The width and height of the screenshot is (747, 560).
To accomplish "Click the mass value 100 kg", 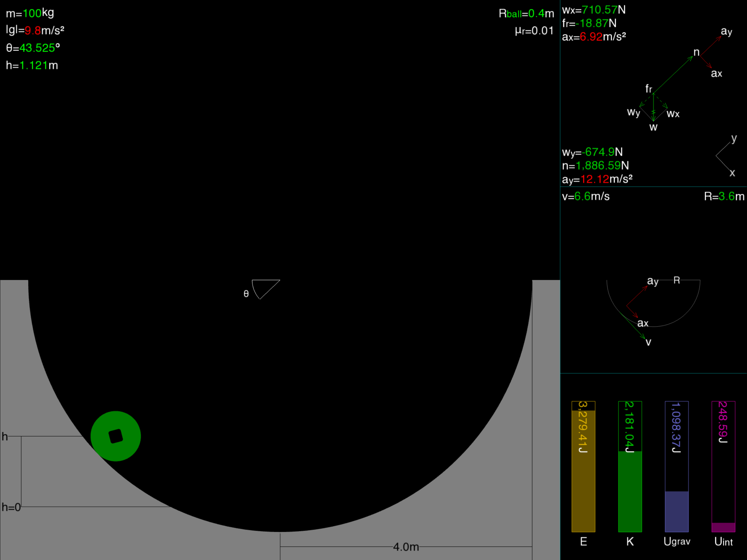I will coord(33,13).
